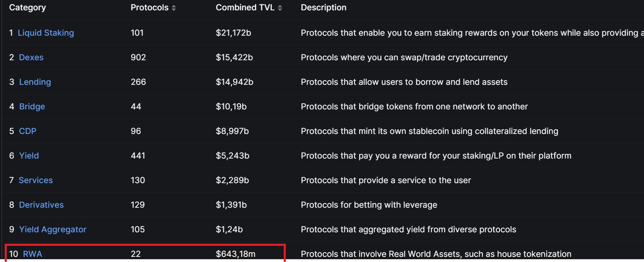Viewport: 644px width, 262px height.
Task: Open the Liquid Staking category link
Action: click(46, 33)
